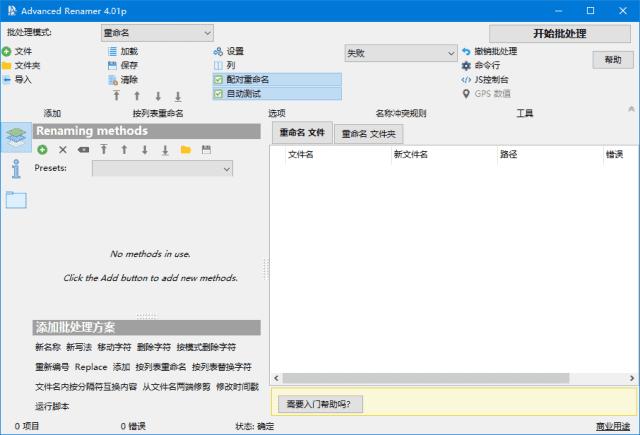
Task: Switch to the 重命名 文件夹 tab
Action: click(369, 133)
